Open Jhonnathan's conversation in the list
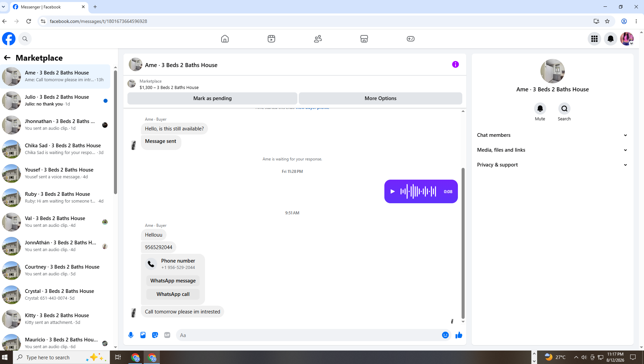The width and height of the screenshot is (644, 364). click(x=55, y=125)
